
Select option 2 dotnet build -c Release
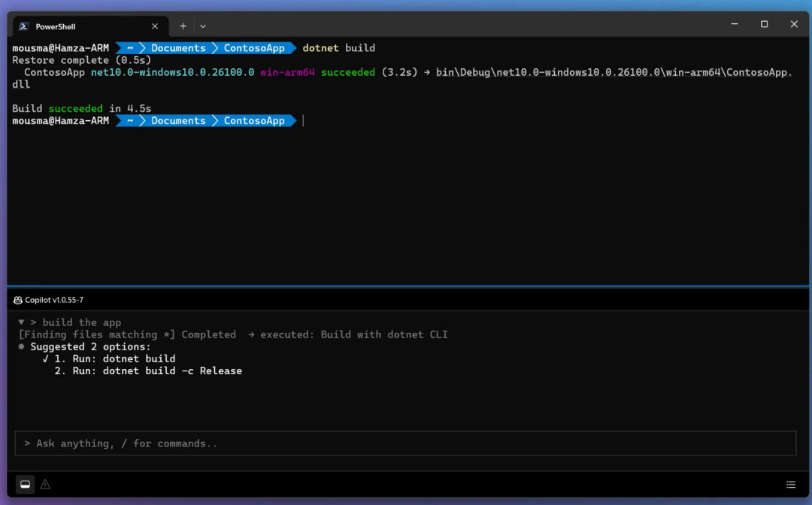point(148,371)
